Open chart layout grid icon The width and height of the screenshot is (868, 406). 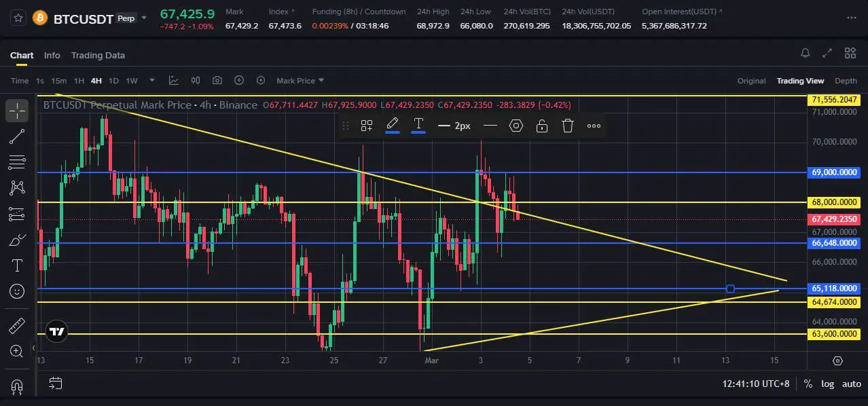[850, 53]
